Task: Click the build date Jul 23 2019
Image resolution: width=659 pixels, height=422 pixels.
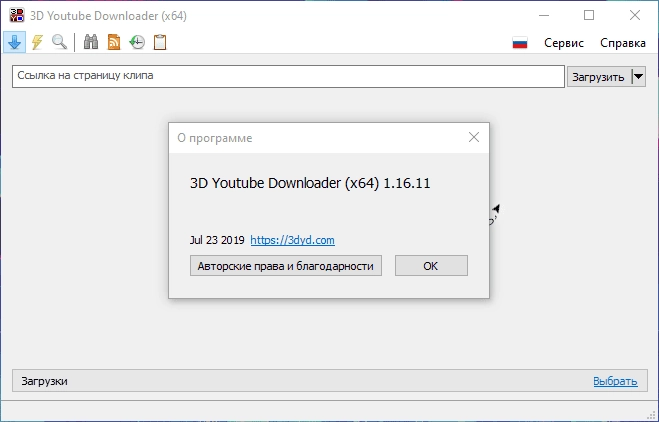Action: 217,240
